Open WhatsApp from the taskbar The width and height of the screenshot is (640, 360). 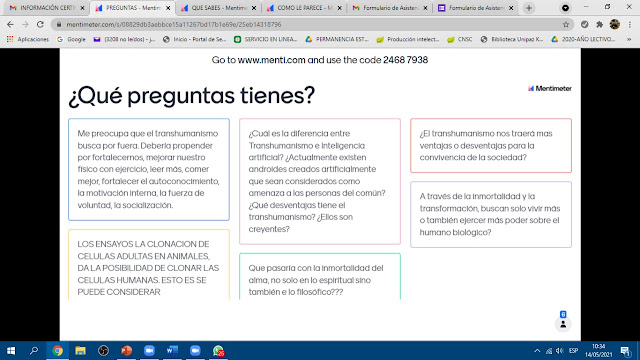pos(218,351)
